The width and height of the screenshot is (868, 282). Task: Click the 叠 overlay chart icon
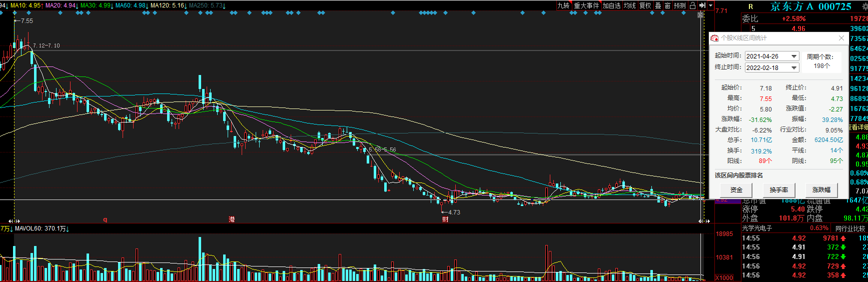pyautogui.click(x=658, y=5)
